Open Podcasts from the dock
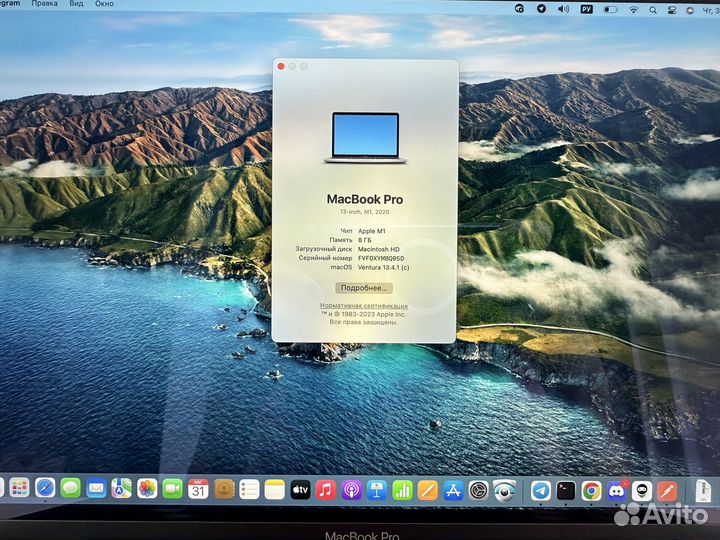 (x=351, y=490)
